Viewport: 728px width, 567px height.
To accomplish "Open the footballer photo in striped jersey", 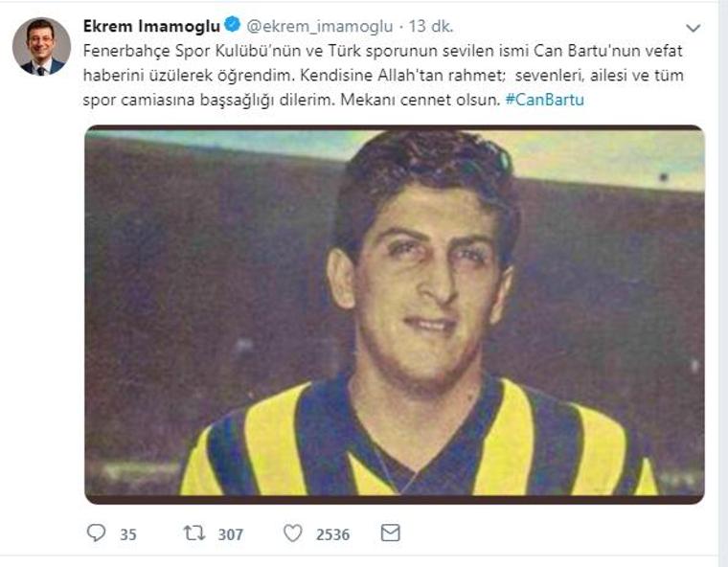I will click(x=395, y=314).
